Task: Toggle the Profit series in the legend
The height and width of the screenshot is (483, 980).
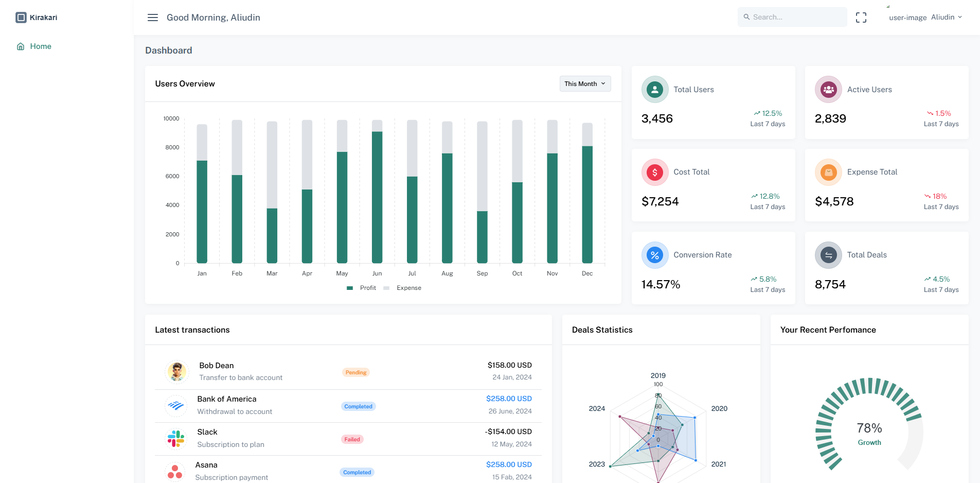Action: coord(362,288)
